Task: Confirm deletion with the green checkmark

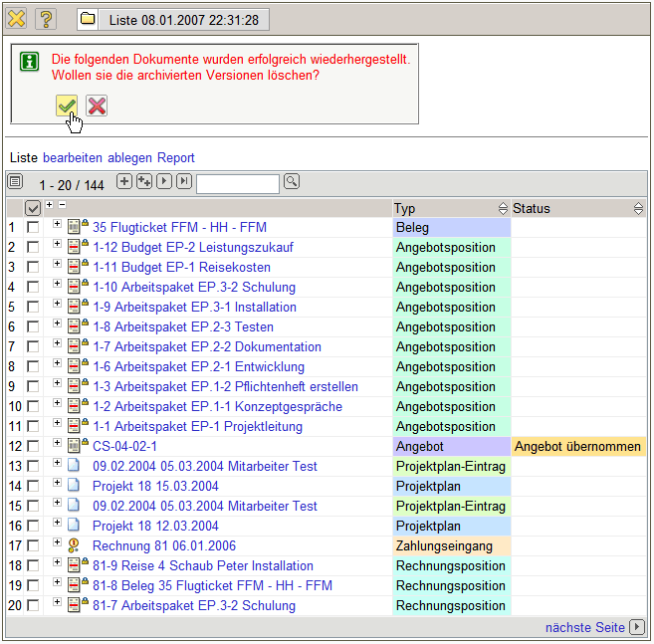Action: click(67, 106)
